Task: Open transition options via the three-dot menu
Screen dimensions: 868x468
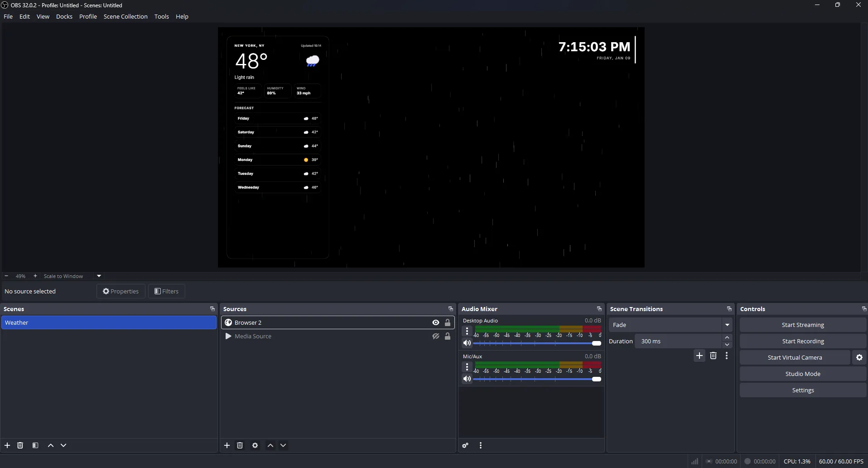Action: 727,356
